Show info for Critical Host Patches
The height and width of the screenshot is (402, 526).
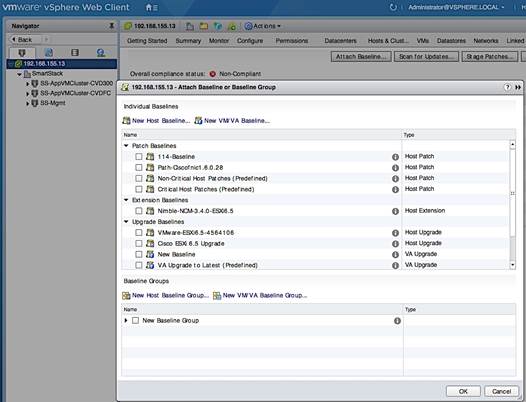[x=396, y=189]
